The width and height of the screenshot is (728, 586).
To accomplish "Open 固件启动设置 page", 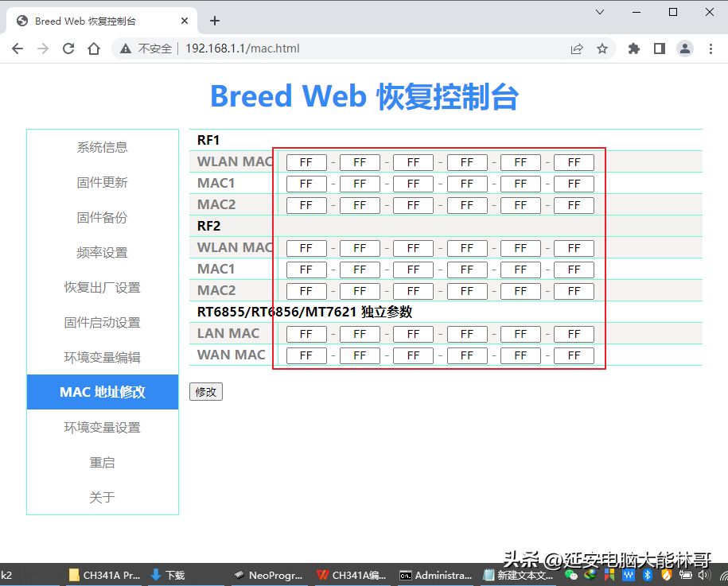I will pyautogui.click(x=102, y=323).
